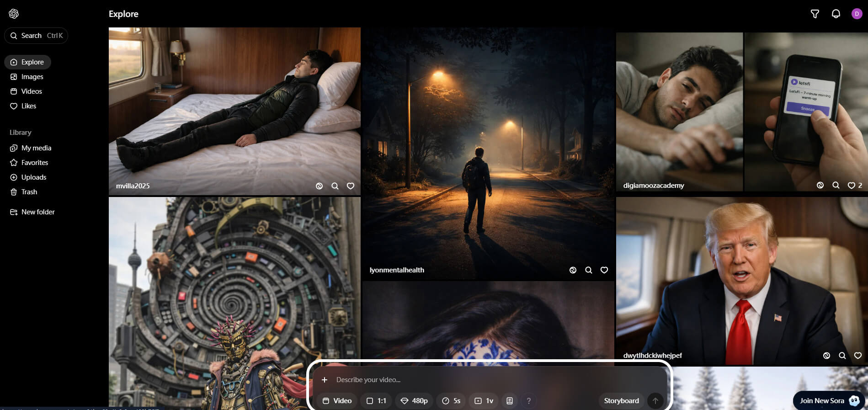Screen dimensions: 868x410
Task: Go to Images in the sidebar
Action: (32, 77)
